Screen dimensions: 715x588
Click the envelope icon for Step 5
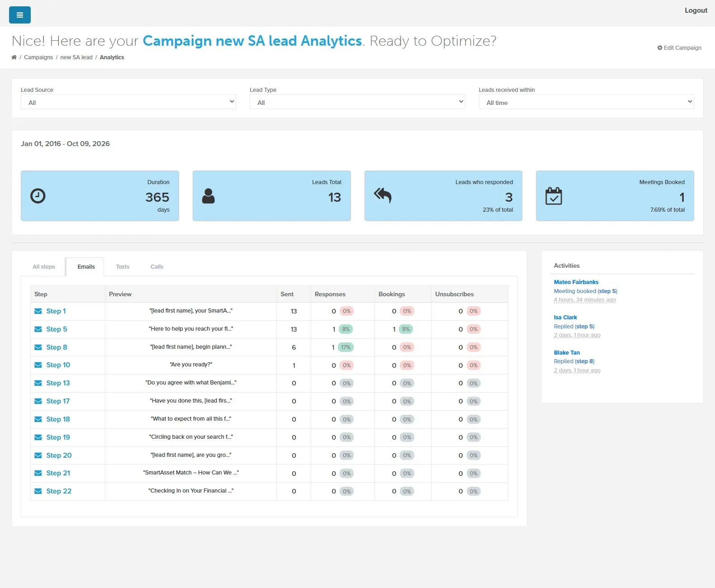(38, 329)
